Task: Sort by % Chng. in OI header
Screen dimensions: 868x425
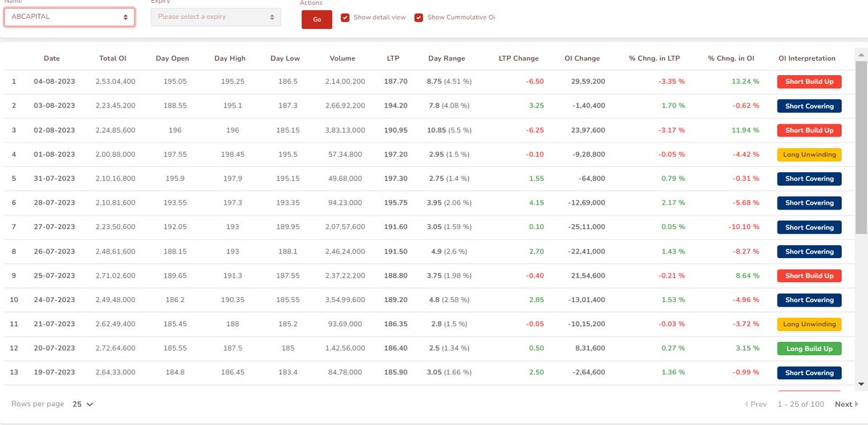Action: pos(731,58)
